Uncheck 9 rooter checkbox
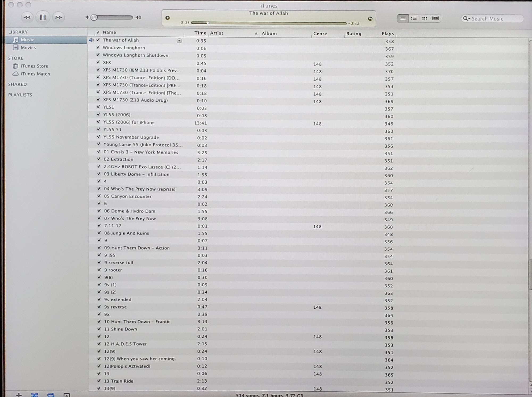 click(99, 270)
